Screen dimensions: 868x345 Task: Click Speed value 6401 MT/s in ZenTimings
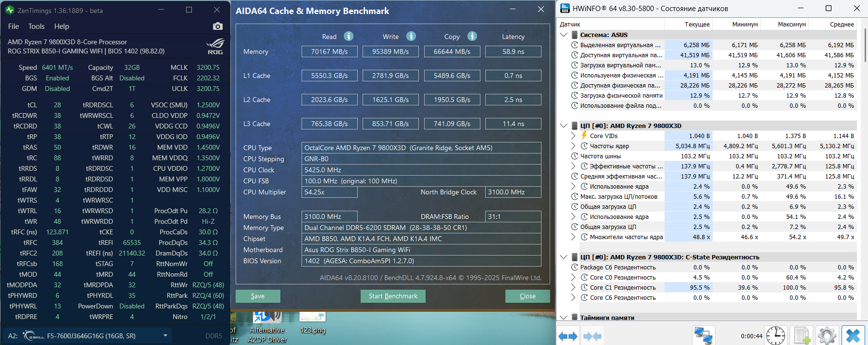[57, 67]
